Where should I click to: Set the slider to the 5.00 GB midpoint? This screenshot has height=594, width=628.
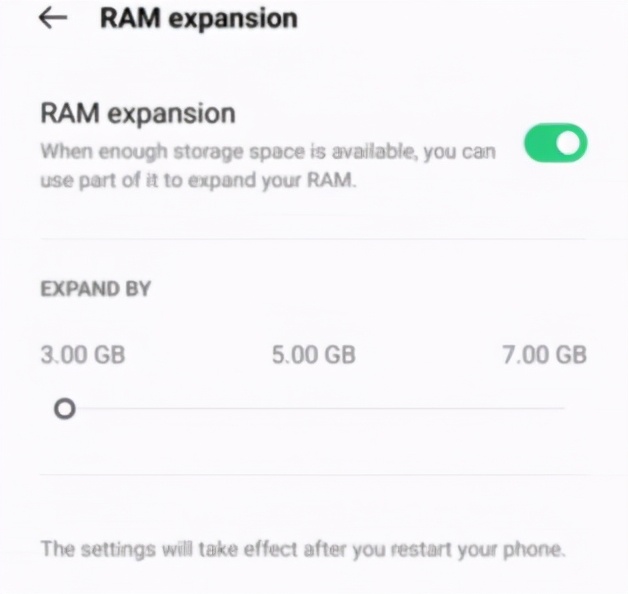click(x=314, y=409)
